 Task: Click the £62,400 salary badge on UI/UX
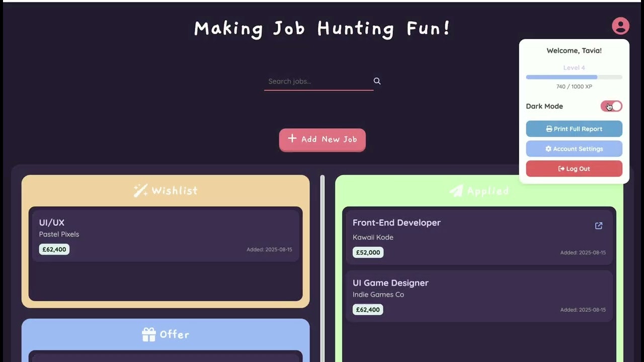(x=54, y=249)
